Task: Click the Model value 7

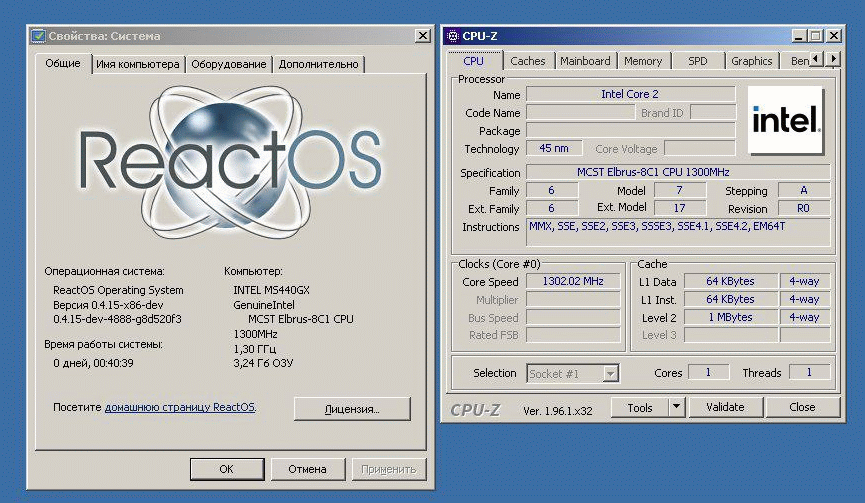Action: coord(680,190)
